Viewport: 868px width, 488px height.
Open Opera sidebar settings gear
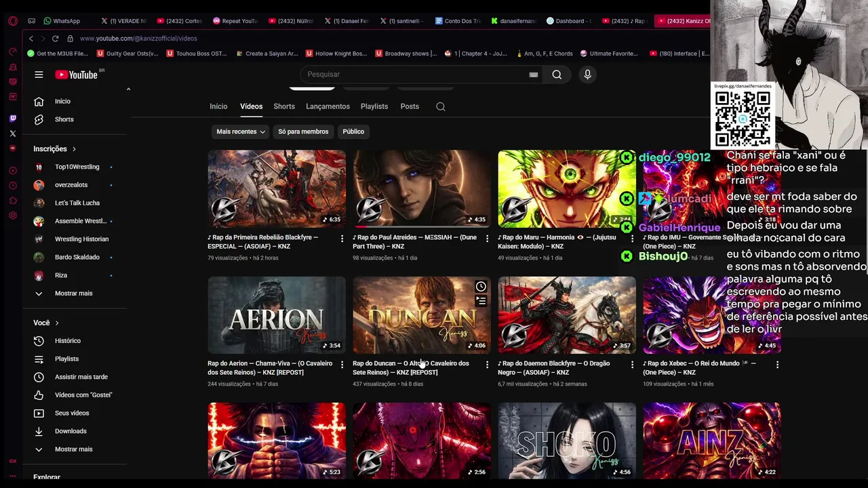point(13,216)
